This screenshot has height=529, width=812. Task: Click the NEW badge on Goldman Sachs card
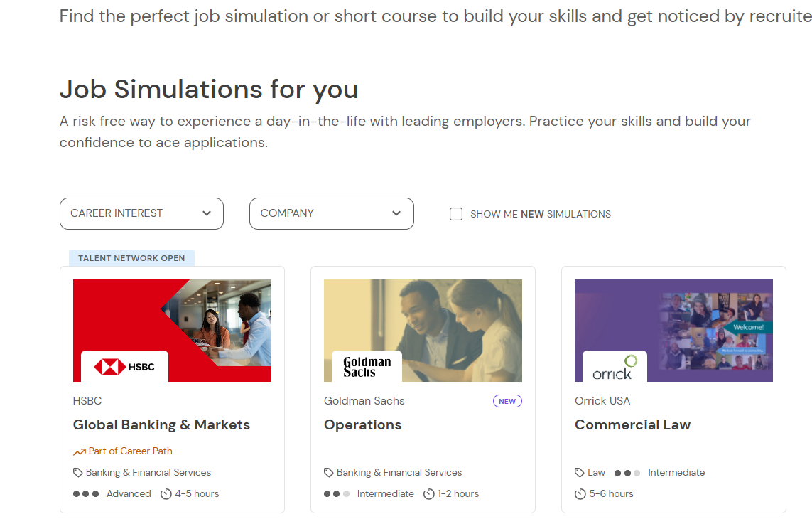pyautogui.click(x=507, y=402)
